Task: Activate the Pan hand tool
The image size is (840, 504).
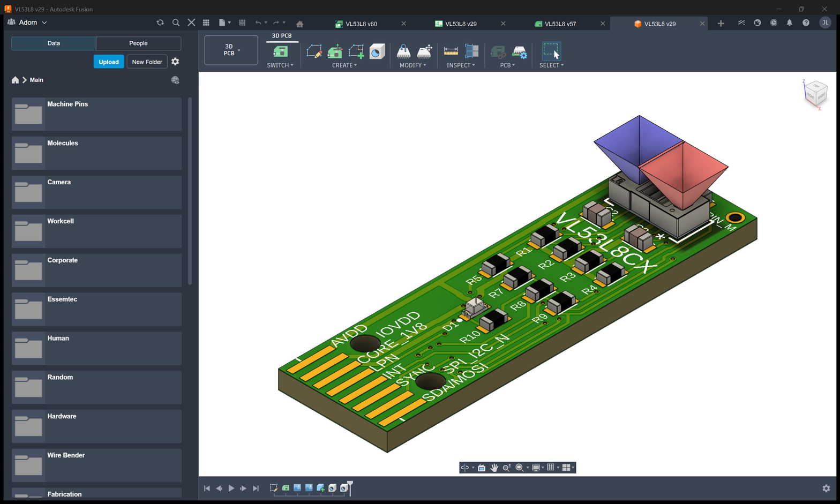Action: pyautogui.click(x=494, y=468)
